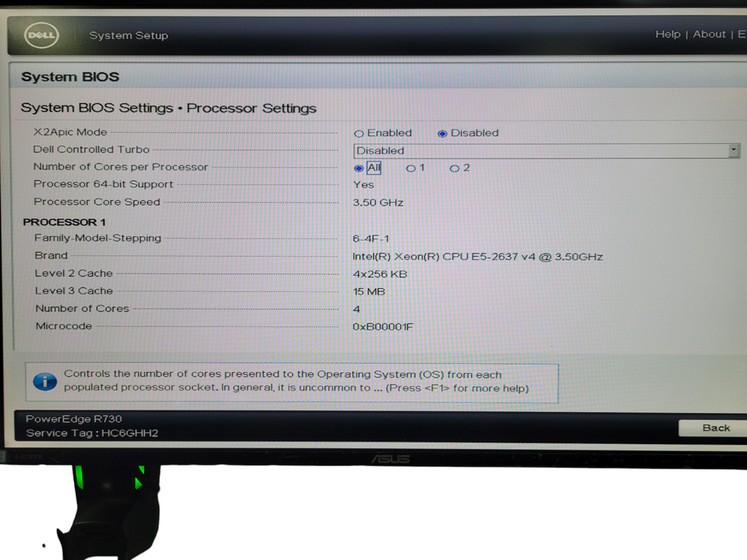Viewport: 747px width, 560px height.
Task: Click the Dell Controlled Turbo label
Action: pos(91,149)
